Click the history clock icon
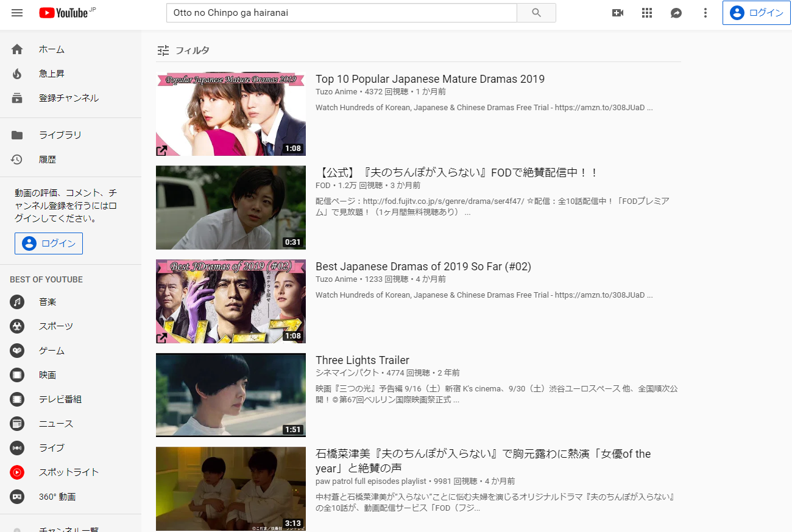 pos(17,159)
